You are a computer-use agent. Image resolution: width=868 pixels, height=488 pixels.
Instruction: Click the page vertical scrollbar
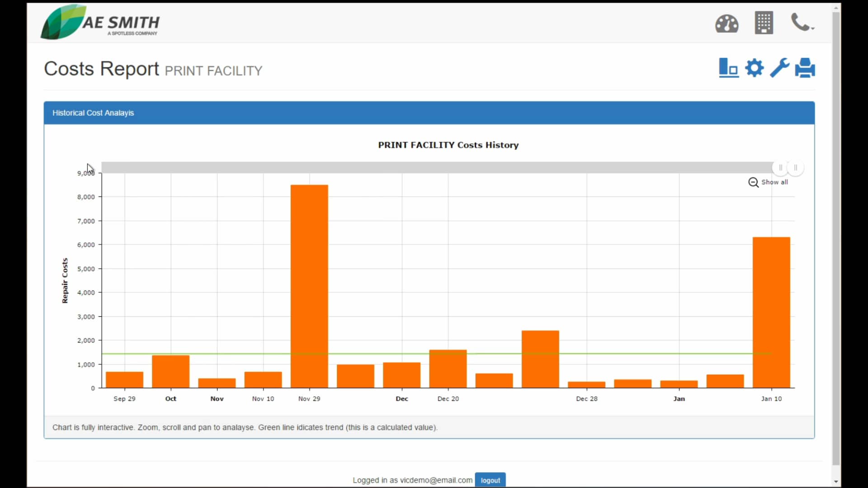836,226
